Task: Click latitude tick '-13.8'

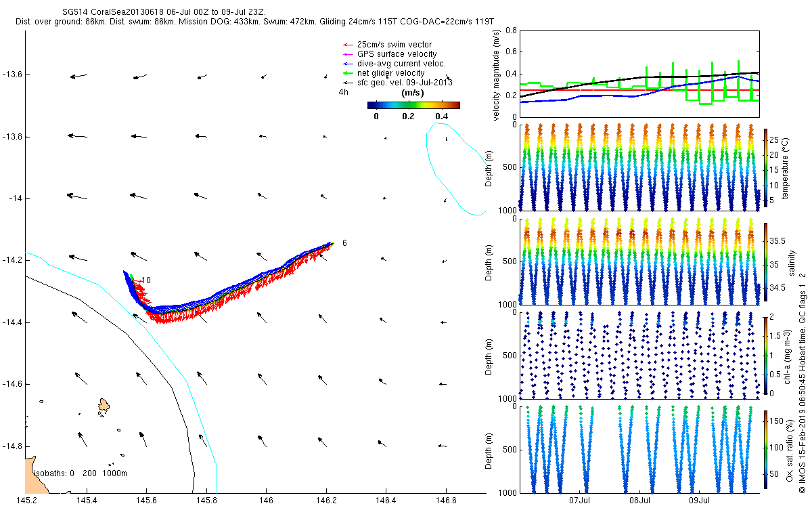Action: click(x=12, y=137)
